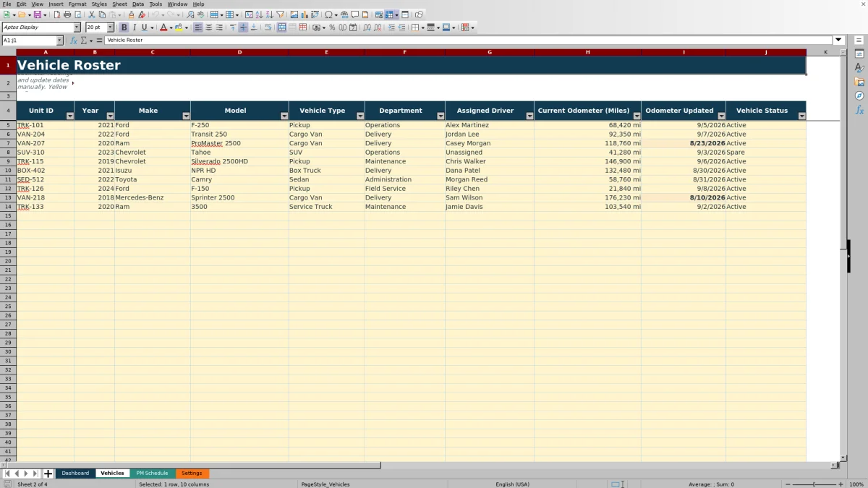Click the Sort Ascending icon

[x=259, y=14]
